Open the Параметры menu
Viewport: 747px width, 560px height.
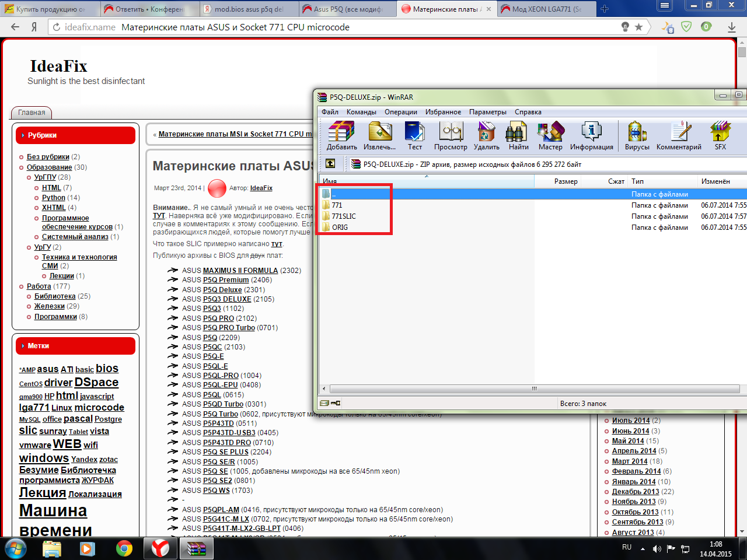(x=488, y=112)
